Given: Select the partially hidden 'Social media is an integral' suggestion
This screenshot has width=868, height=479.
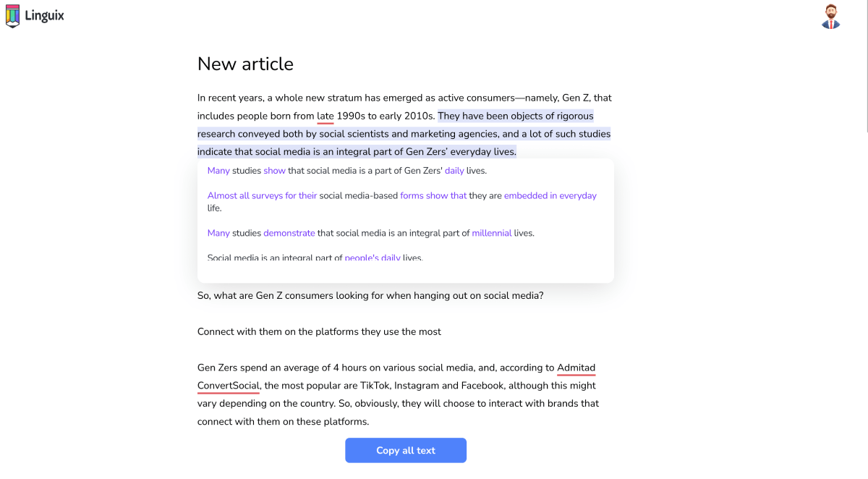Looking at the screenshot, I should 315,258.
